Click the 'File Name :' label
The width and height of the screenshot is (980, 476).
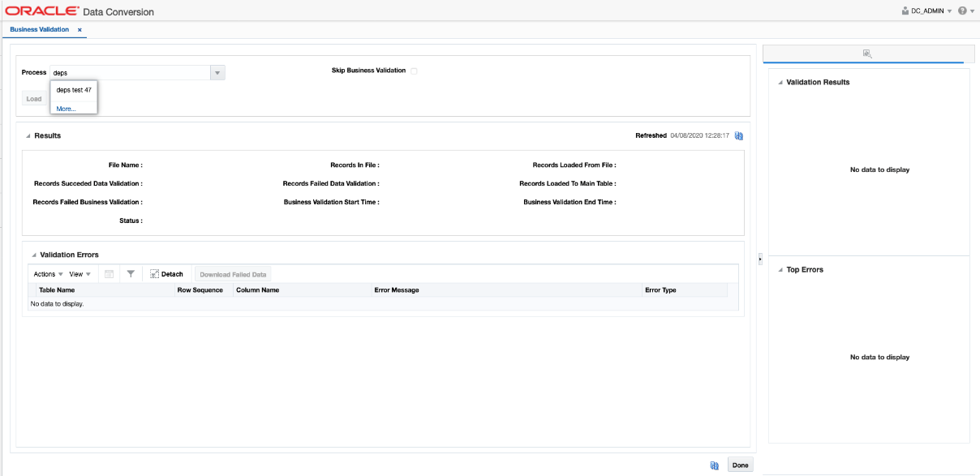126,165
